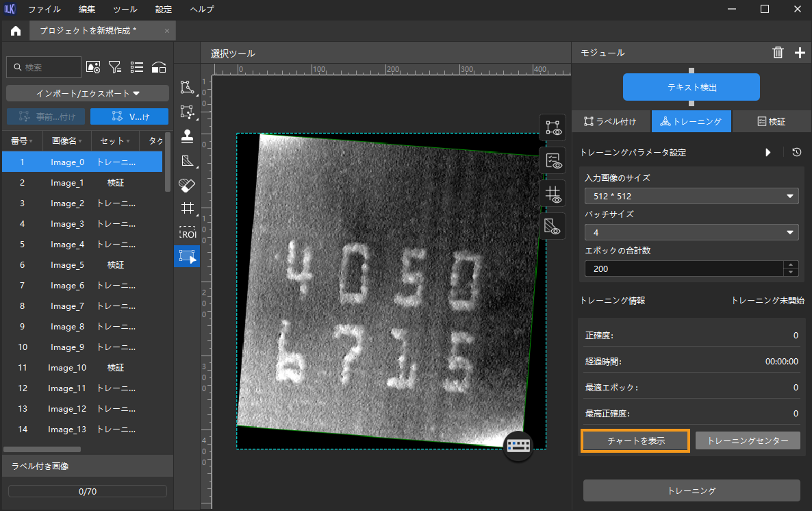Increase the total epoch count stepper

(791, 265)
